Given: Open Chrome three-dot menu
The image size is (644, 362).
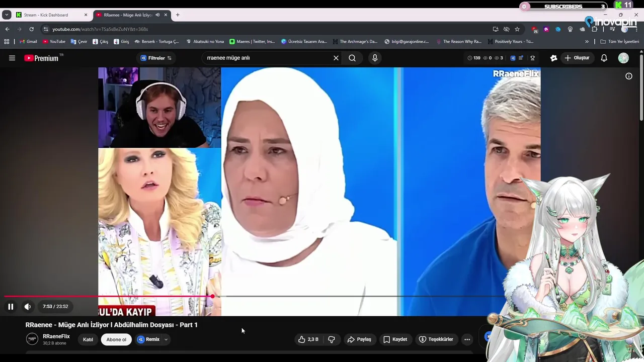Looking at the screenshot, I should coord(636,29).
